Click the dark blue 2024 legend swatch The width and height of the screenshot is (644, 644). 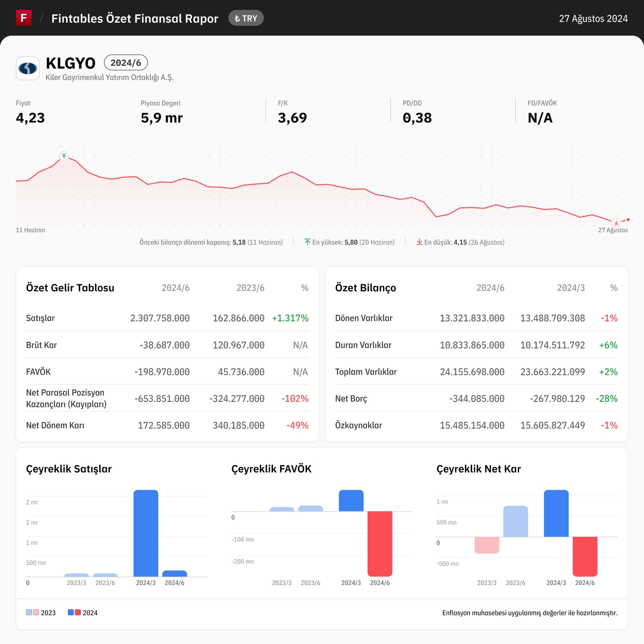pyautogui.click(x=71, y=612)
